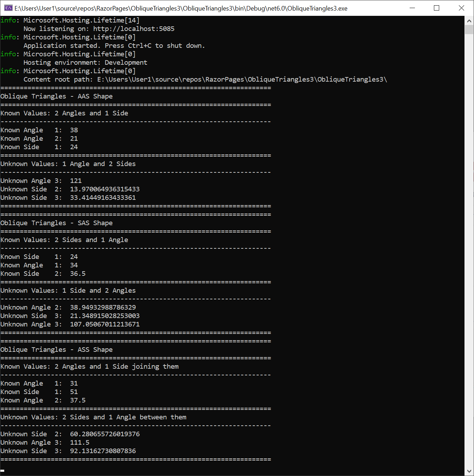Close the ObliqueTriangles3 console window
The image size is (474, 476).
tap(461, 8)
